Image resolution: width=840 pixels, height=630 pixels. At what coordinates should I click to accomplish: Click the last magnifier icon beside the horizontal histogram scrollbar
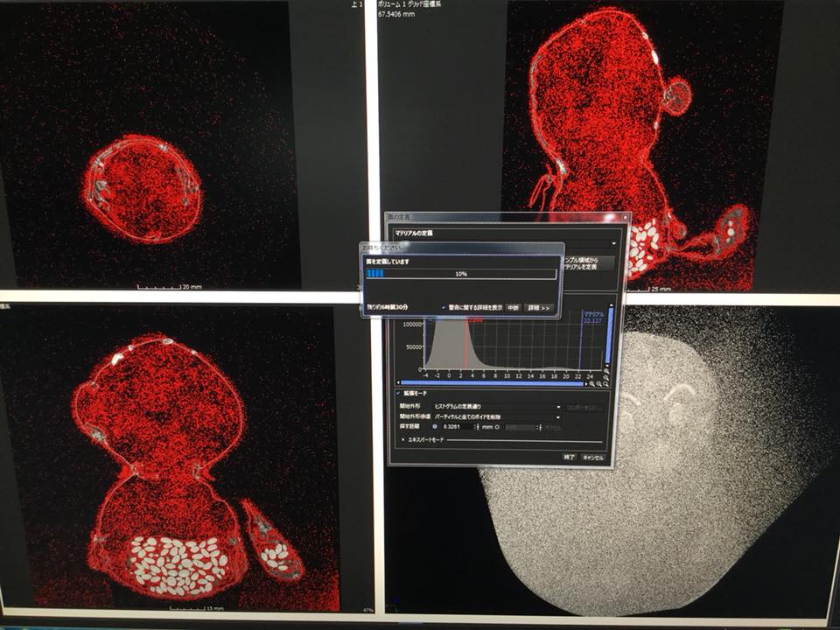click(x=606, y=383)
